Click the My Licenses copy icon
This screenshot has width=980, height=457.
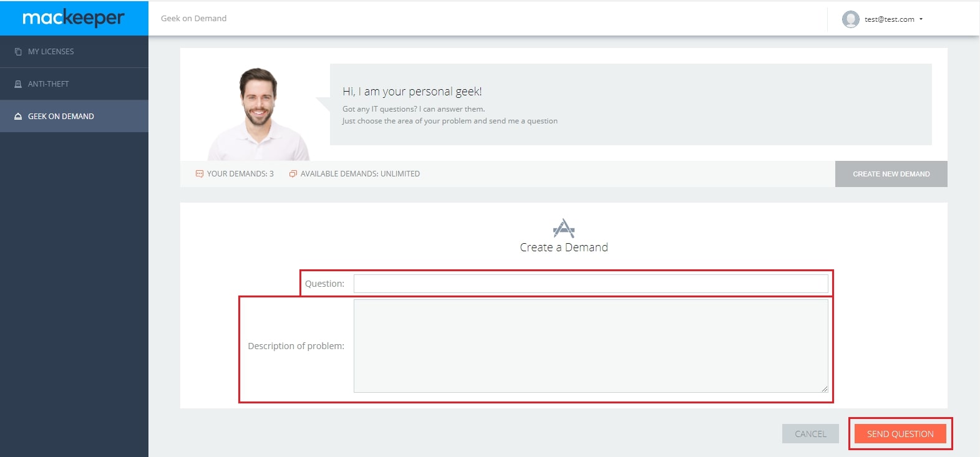point(18,52)
